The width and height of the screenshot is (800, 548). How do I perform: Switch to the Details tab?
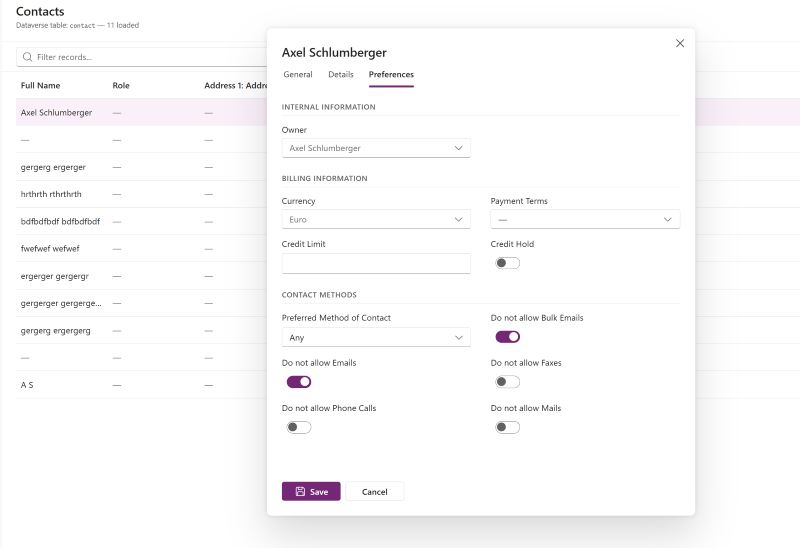tap(341, 74)
